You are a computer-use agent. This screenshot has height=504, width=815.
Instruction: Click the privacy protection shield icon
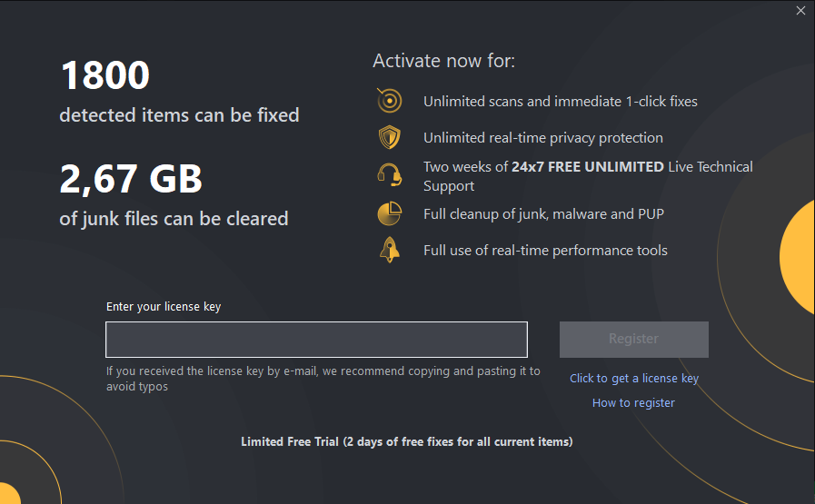pyautogui.click(x=389, y=137)
